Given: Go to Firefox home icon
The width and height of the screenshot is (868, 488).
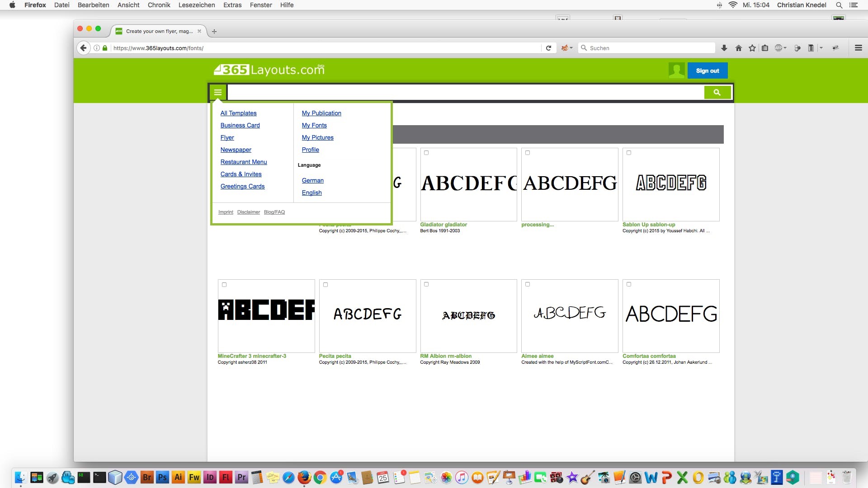Looking at the screenshot, I should coord(738,48).
